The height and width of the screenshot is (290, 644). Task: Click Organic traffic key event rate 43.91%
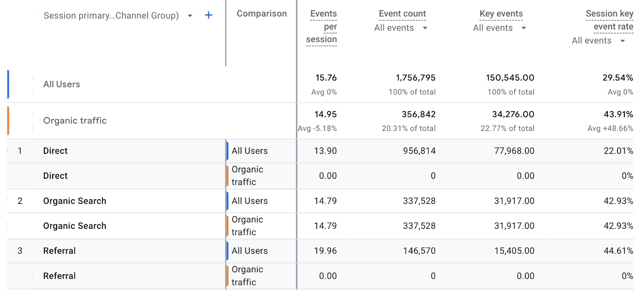[x=618, y=114]
